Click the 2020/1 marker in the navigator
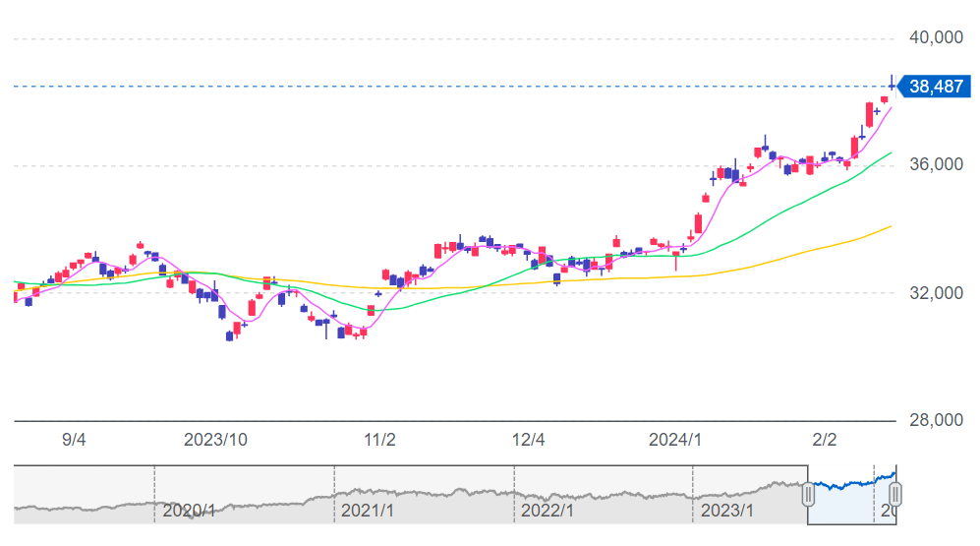 point(189,511)
